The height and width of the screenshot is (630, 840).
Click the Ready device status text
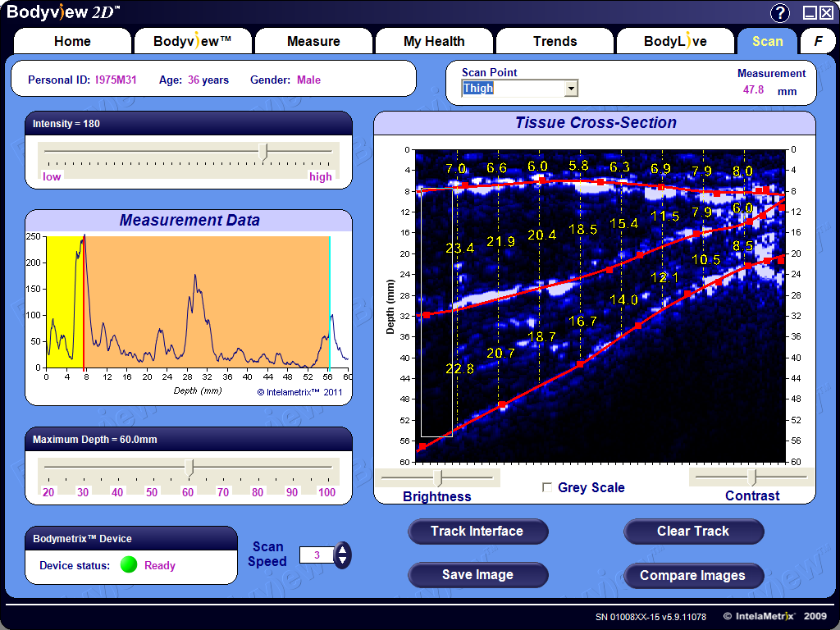pos(160,565)
